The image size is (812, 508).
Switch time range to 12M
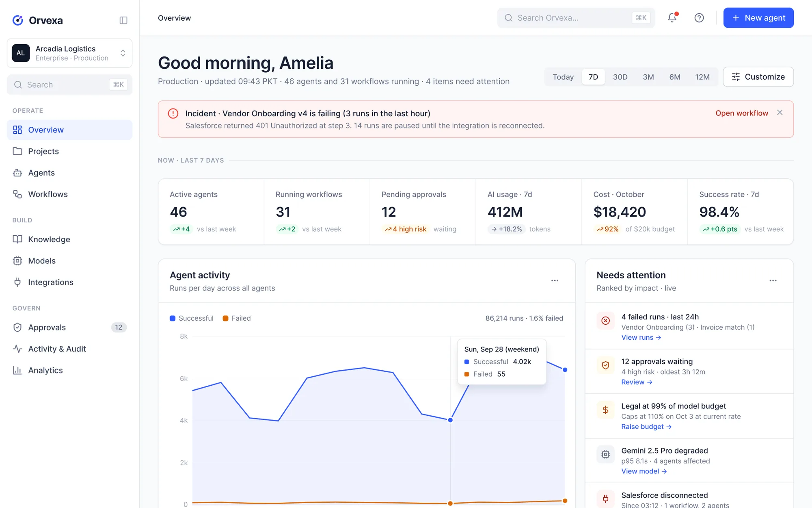coord(702,77)
